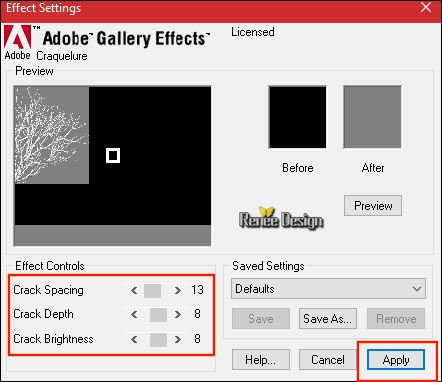Click the After preview thumbnail
The height and width of the screenshot is (382, 442).
372,117
